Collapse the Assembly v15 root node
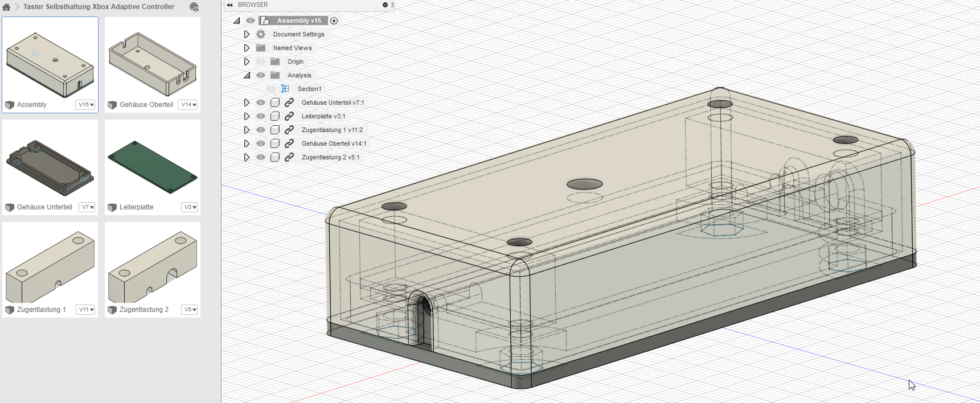 [x=237, y=20]
